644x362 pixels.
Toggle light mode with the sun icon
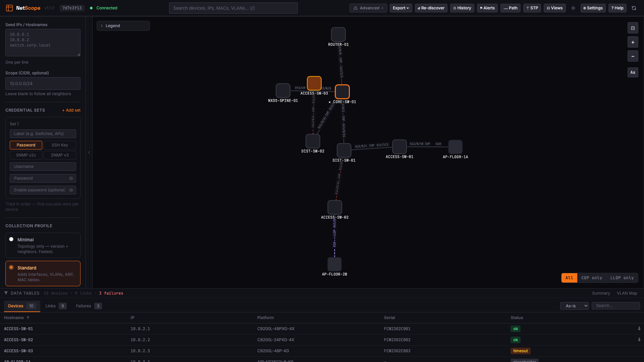click(573, 8)
